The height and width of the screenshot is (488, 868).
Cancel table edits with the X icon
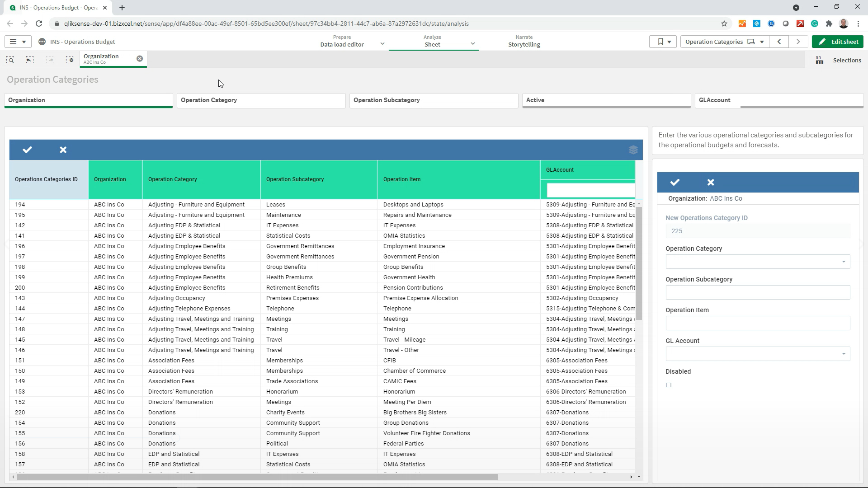point(63,150)
